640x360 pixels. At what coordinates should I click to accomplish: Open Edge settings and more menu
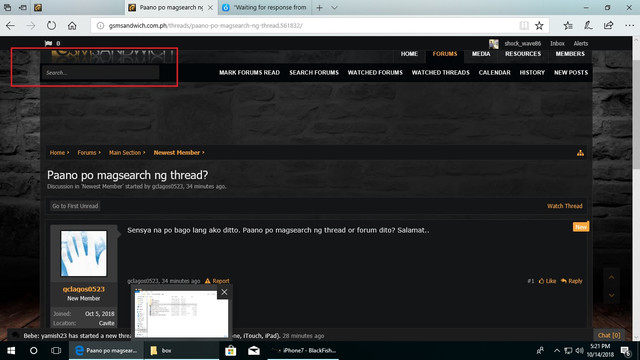point(629,26)
